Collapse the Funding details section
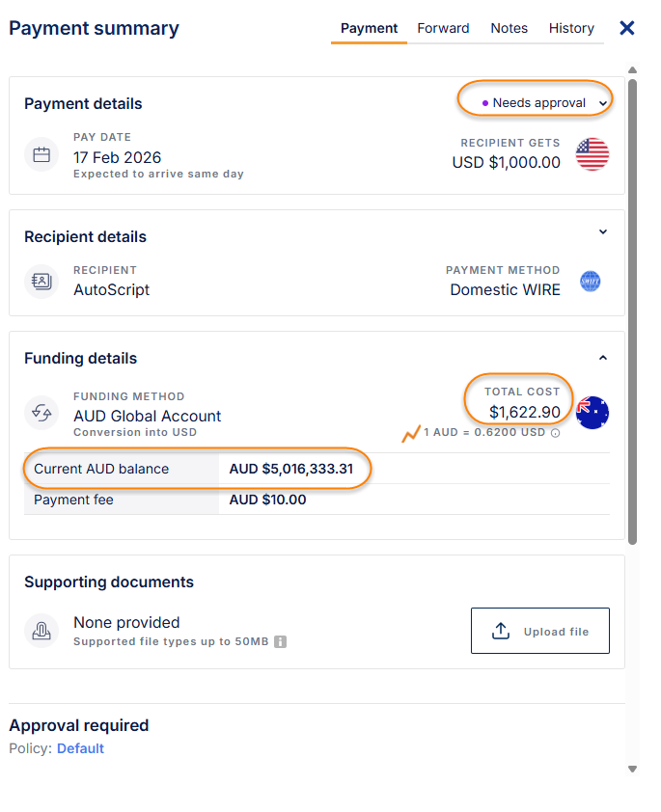 pyautogui.click(x=603, y=357)
